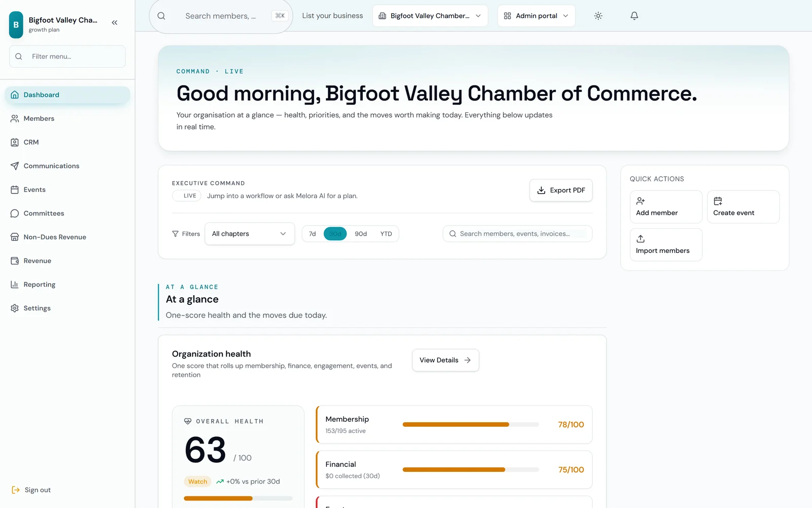Screen dimensions: 812x508
Task: Click the Communications paper plane icon
Action: [x=15, y=166]
